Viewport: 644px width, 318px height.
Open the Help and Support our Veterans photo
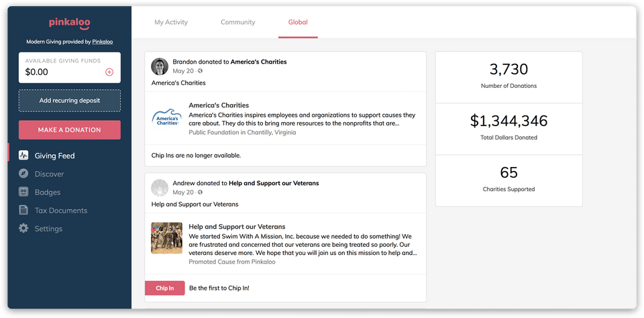pyautogui.click(x=167, y=238)
